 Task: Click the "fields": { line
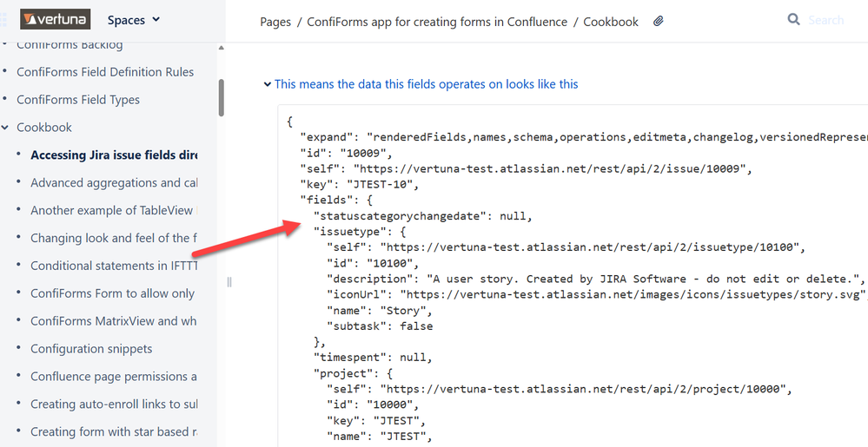point(336,200)
